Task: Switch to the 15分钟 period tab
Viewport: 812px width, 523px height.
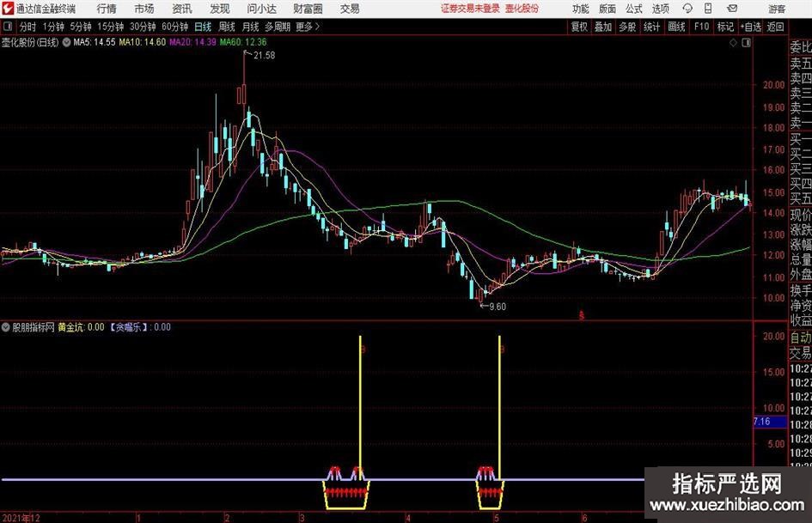Action: (111, 27)
